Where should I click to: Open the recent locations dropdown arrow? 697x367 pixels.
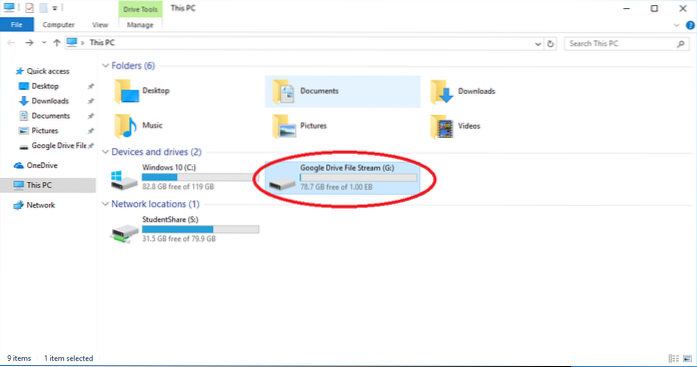[44, 43]
